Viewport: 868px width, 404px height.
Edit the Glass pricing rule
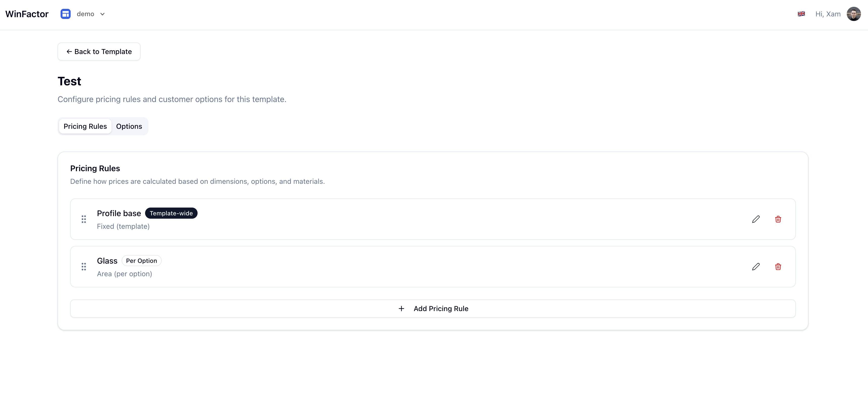coord(756,267)
